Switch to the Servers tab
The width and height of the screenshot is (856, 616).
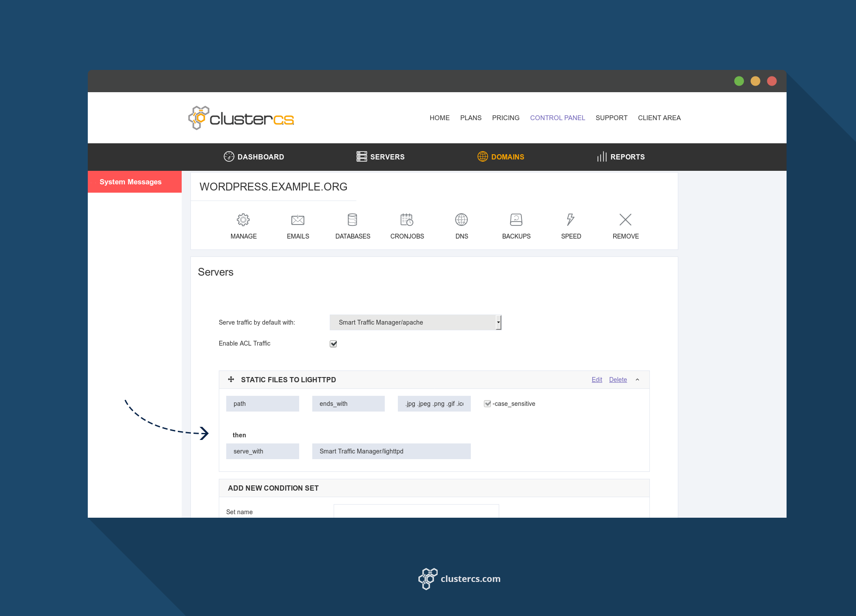click(380, 157)
